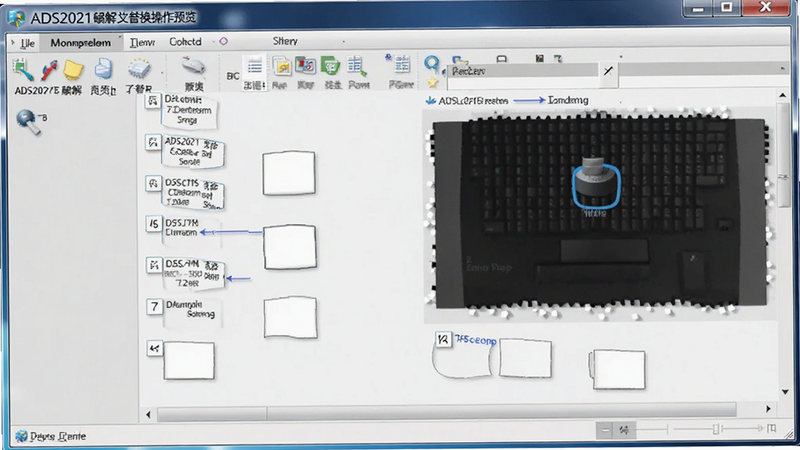This screenshot has height=450, width=800.
Task: Click the slash button beside the search field
Action: [608, 71]
